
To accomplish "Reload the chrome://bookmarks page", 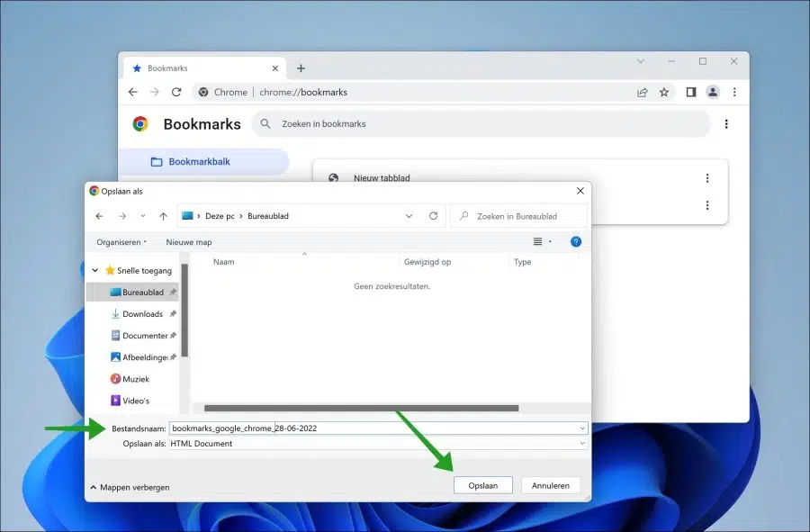I will (176, 92).
